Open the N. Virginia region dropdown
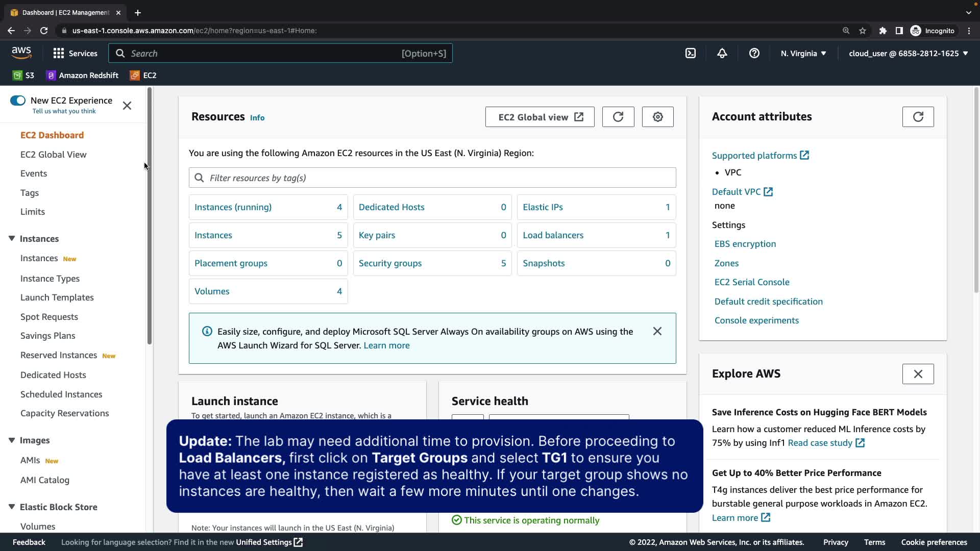 pyautogui.click(x=803, y=53)
